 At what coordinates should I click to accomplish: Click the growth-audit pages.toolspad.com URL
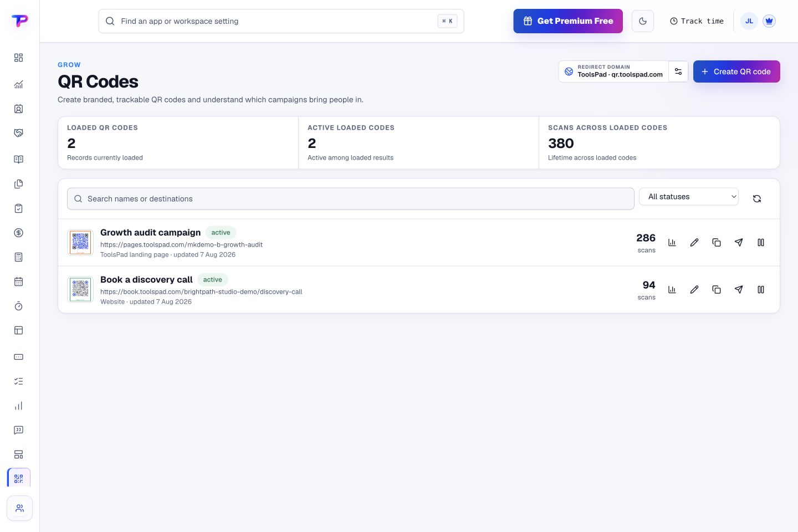coord(181,244)
